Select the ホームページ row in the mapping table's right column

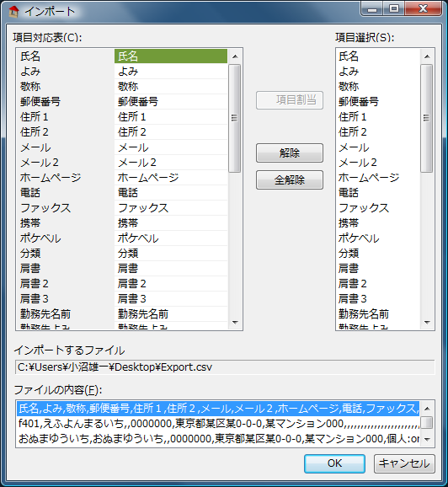tap(171, 177)
